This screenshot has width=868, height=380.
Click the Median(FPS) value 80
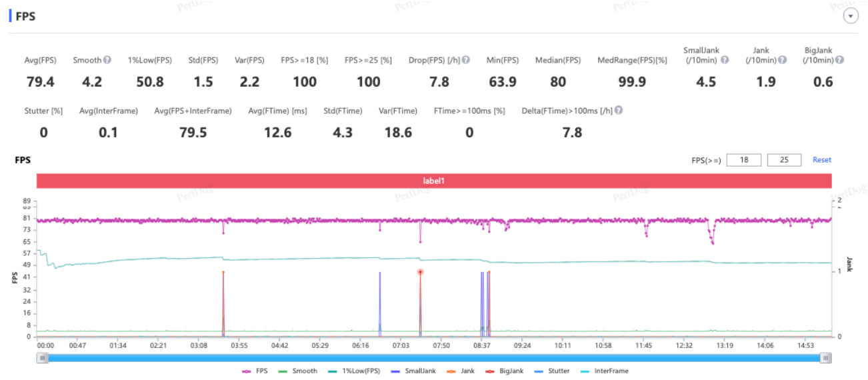(x=558, y=82)
